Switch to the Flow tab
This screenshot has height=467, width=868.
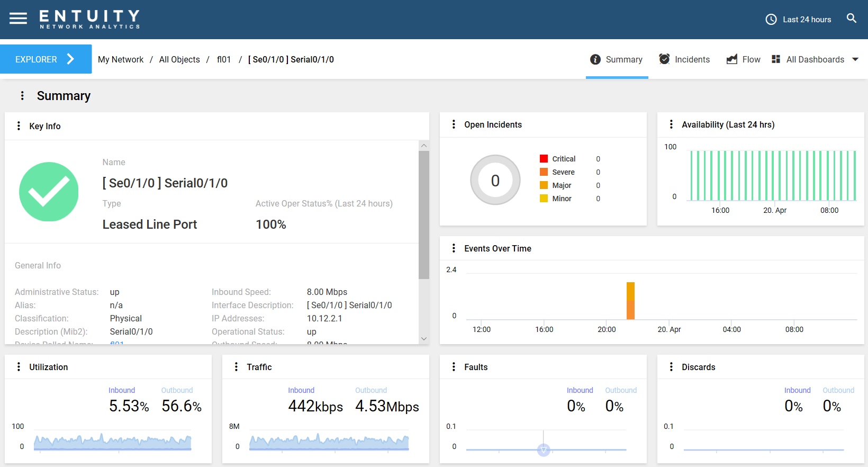pos(744,59)
